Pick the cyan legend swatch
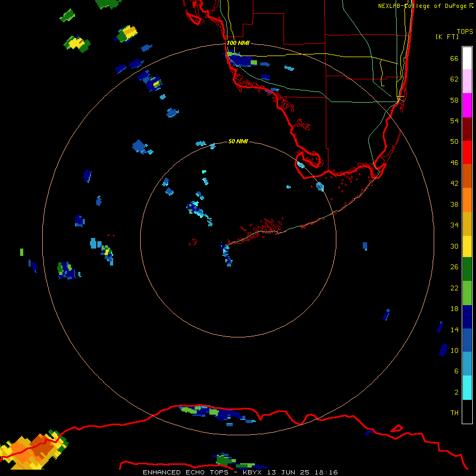 [x=467, y=388]
